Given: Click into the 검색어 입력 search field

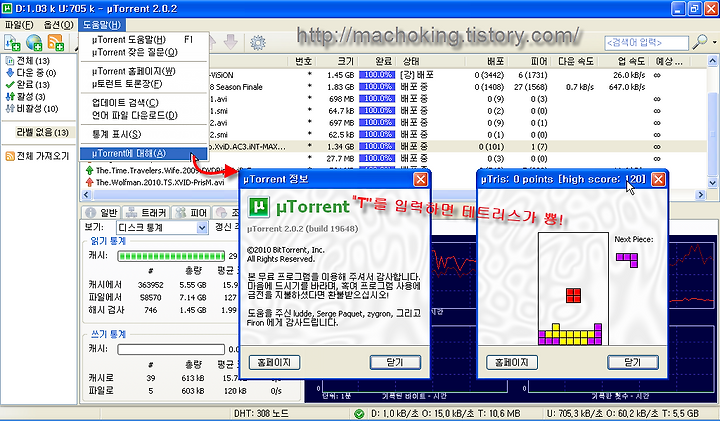Looking at the screenshot, I should pyautogui.click(x=647, y=43).
